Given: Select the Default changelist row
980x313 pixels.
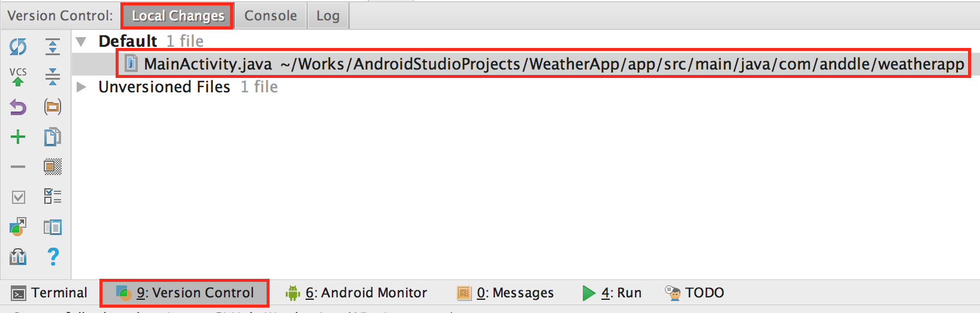Looking at the screenshot, I should tap(525, 41).
